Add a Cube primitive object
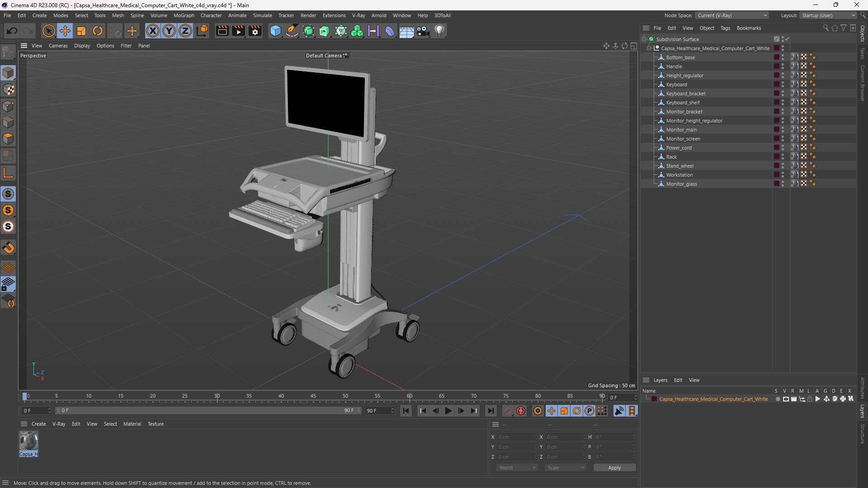The image size is (868, 488). click(x=275, y=31)
